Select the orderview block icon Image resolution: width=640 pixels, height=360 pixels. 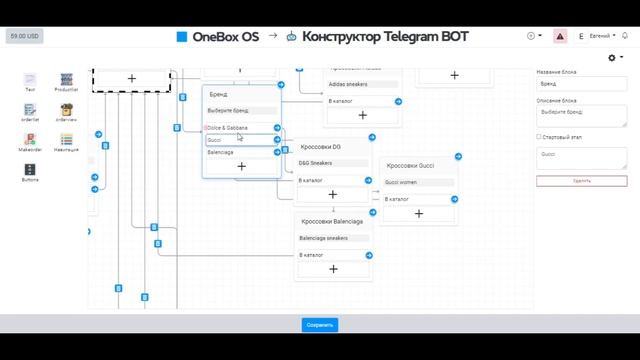pyautogui.click(x=66, y=110)
